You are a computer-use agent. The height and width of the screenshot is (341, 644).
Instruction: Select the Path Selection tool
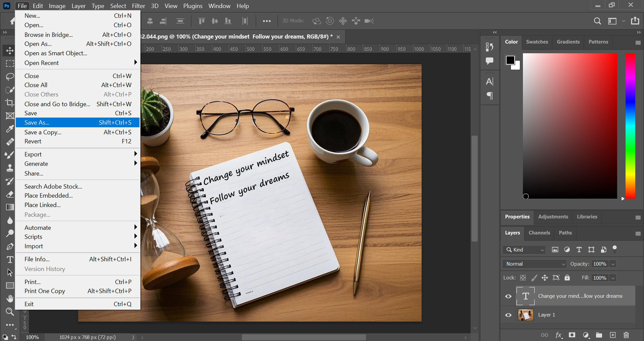(10, 273)
